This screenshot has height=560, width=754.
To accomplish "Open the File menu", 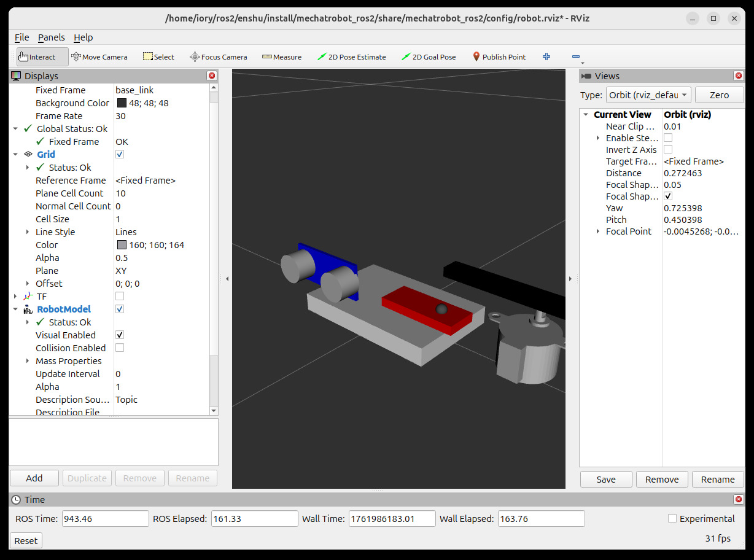I will (x=21, y=37).
